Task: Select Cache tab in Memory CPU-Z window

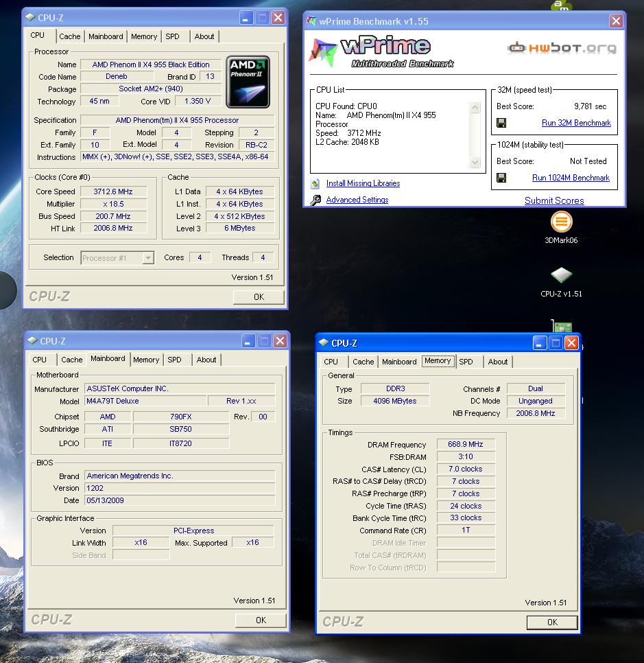Action: point(363,362)
